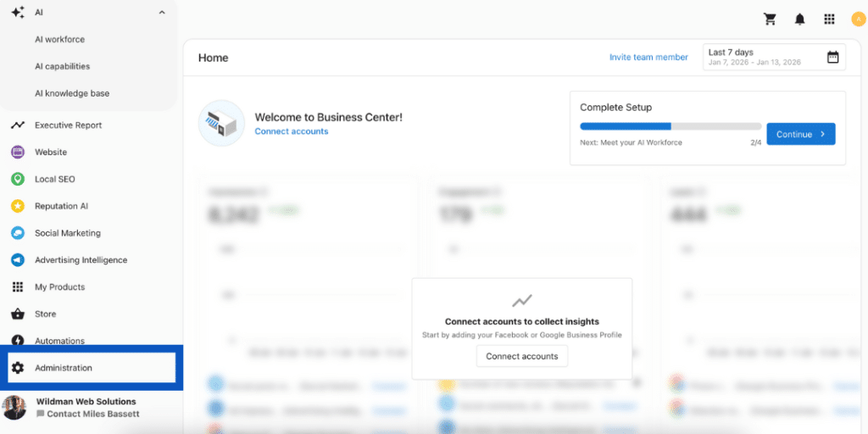The width and height of the screenshot is (868, 434).
Task: Click the Local SEO pin icon
Action: click(x=17, y=179)
